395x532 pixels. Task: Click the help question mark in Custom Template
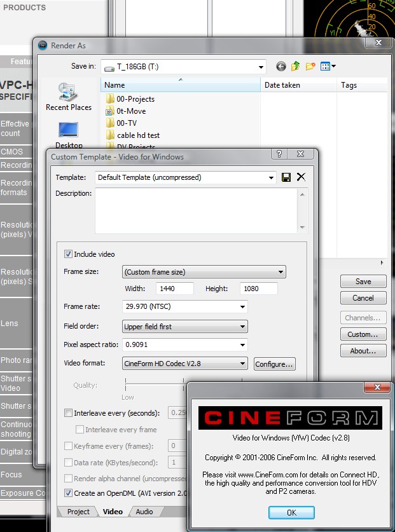279,154
